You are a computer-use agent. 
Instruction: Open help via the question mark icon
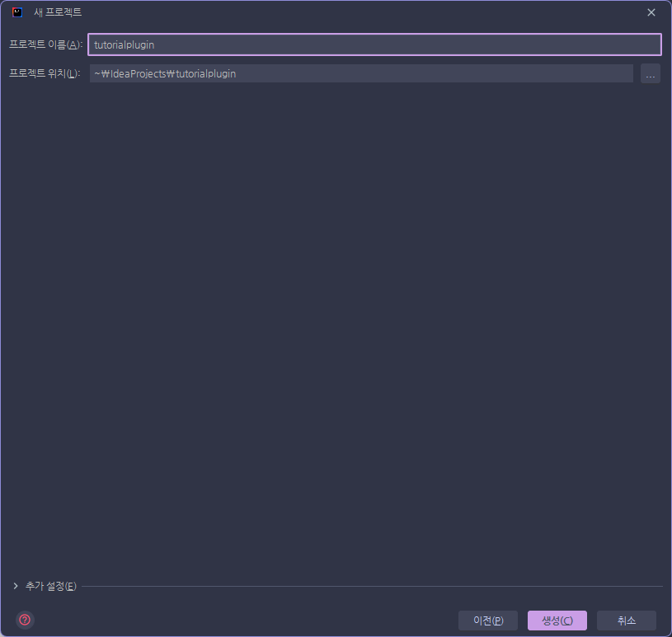point(25,620)
